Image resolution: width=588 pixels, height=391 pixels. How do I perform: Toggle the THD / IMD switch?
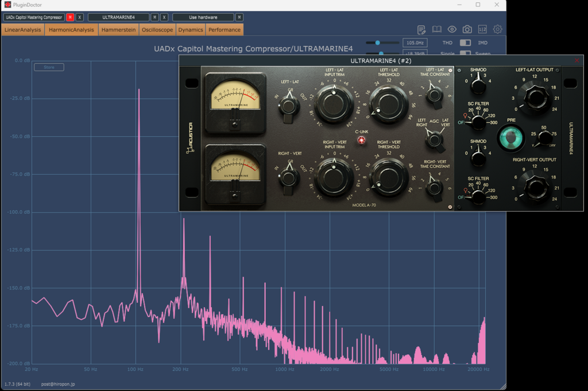465,42
